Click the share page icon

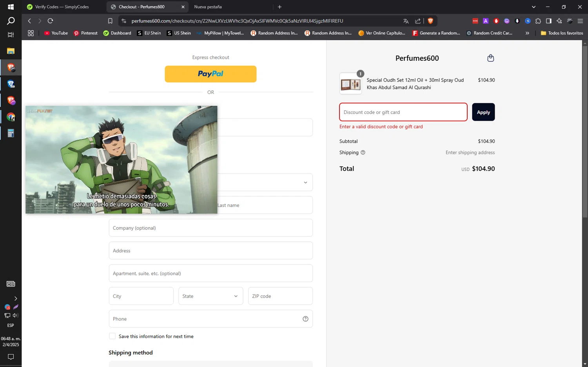point(418,21)
